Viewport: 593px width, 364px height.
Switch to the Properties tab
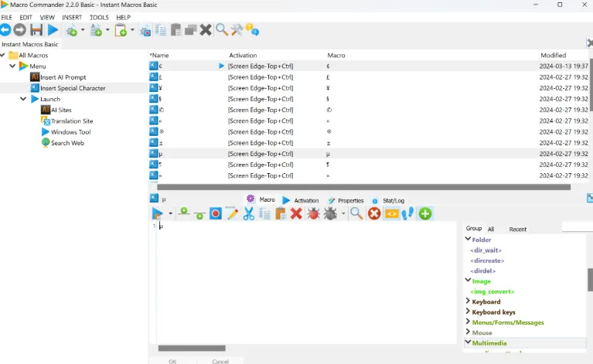346,200
